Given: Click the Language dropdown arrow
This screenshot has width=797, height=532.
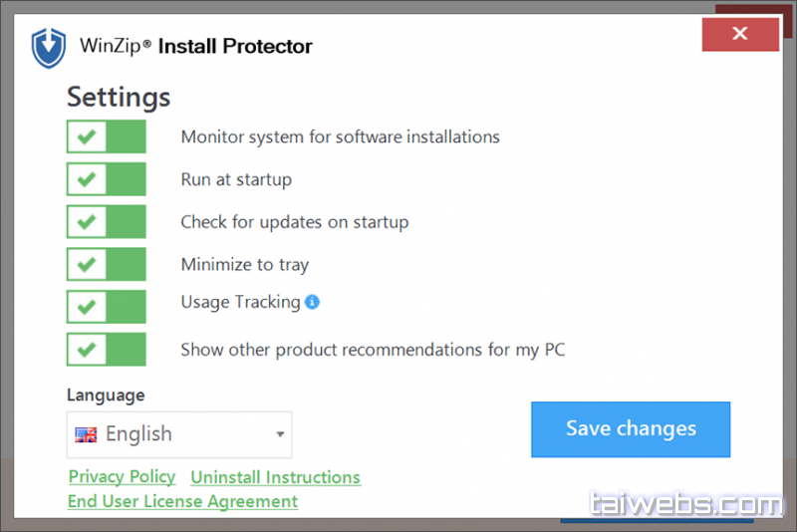Looking at the screenshot, I should click(x=280, y=435).
